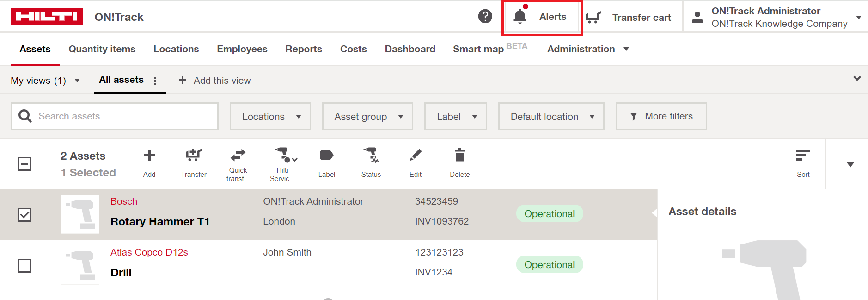
Task: Toggle the select-all assets checkbox
Action: 24,164
